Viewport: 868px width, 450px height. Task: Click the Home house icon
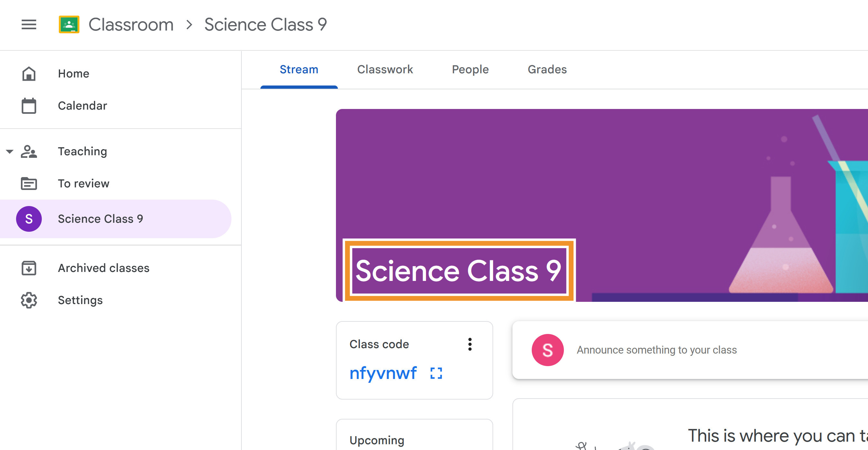(29, 73)
